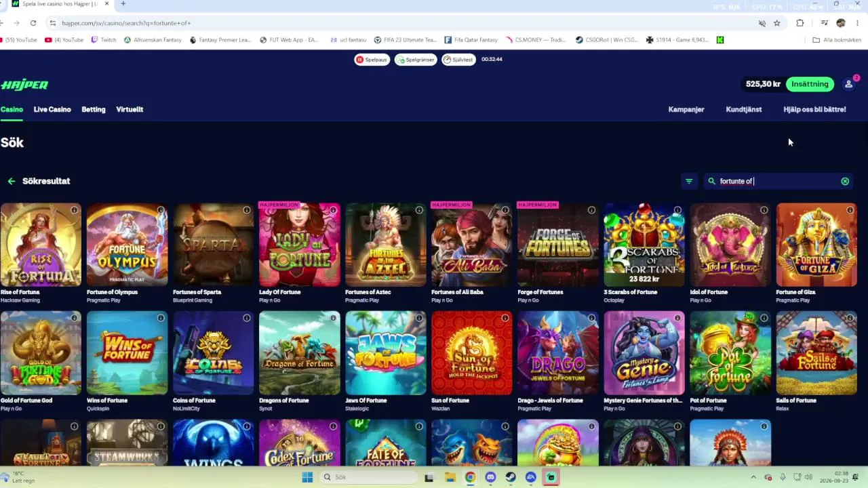This screenshot has height=488, width=868.
Task: Show info for Fortunes of Ali Baba
Action: tap(505, 210)
